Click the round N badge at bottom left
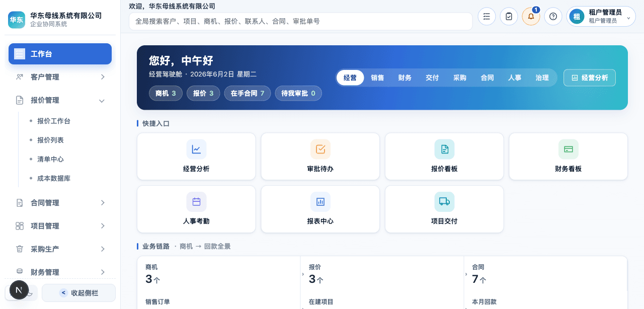Image resolution: width=644 pixels, height=309 pixels. tap(19, 290)
